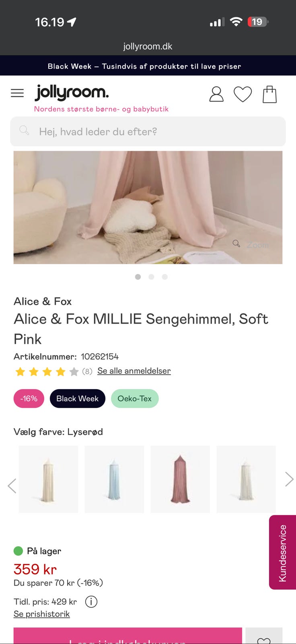The height and width of the screenshot is (644, 296).
Task: Jump to first product image dot
Action: tap(138, 277)
